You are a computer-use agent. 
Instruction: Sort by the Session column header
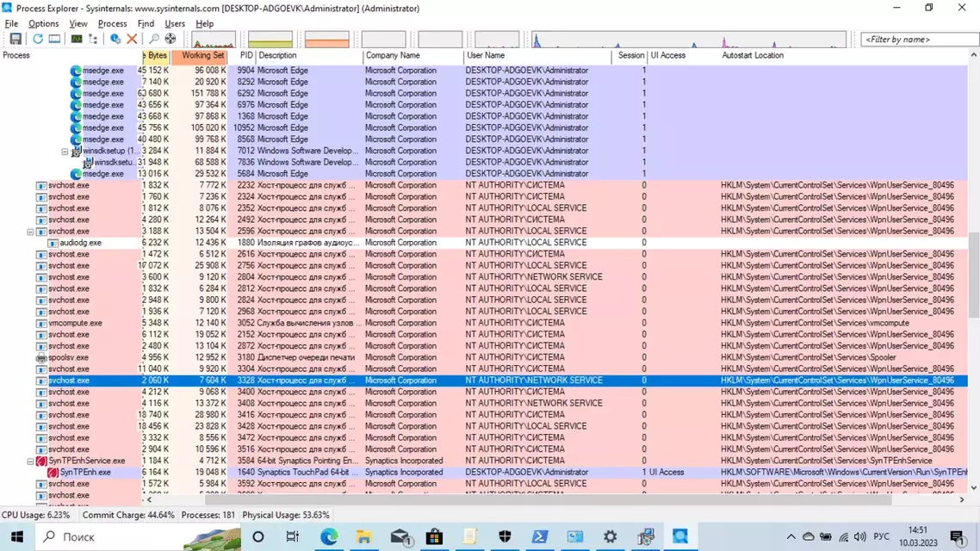coord(630,56)
